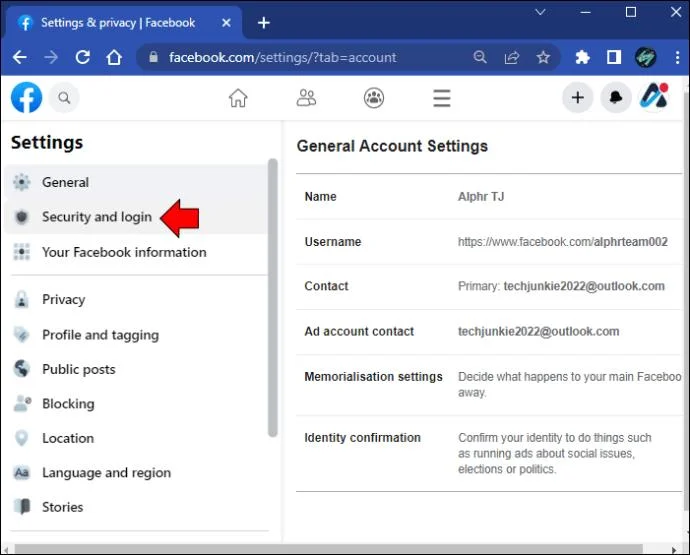Click the padlock site info icon

pyautogui.click(x=153, y=57)
